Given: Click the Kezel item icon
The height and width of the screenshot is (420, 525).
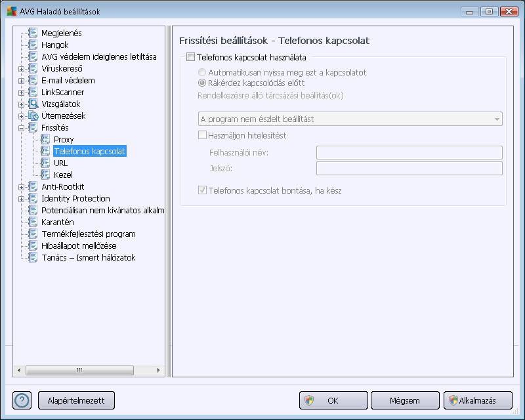Looking at the screenshot, I should (x=45, y=175).
